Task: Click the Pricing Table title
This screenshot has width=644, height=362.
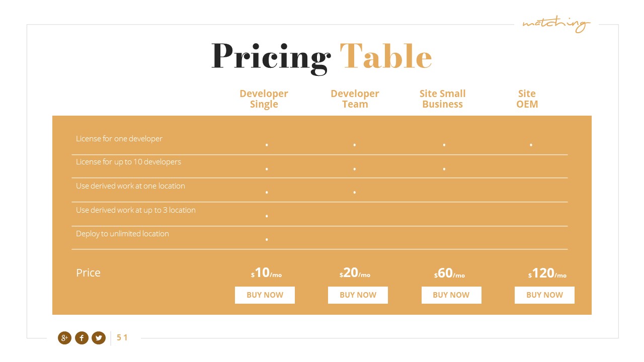Action: pyautogui.click(x=321, y=56)
